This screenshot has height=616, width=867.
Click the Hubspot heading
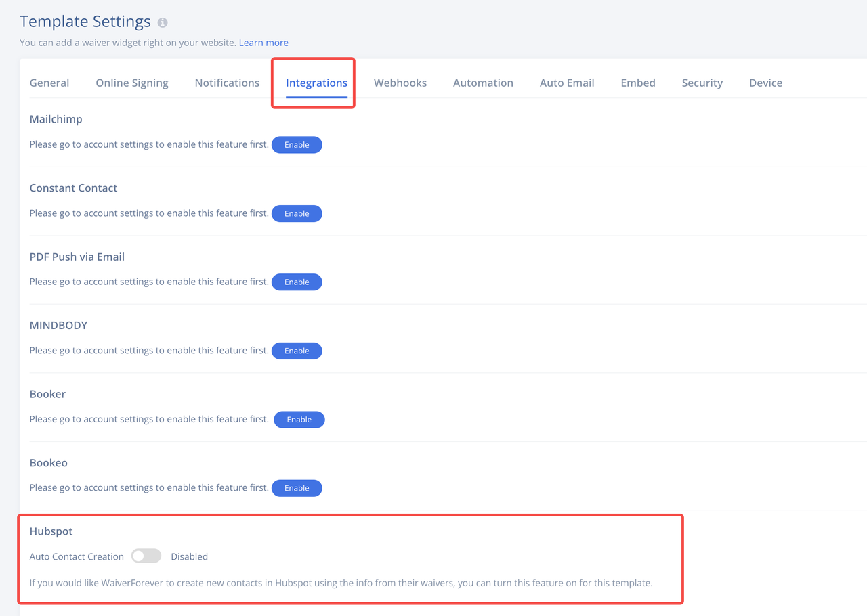pyautogui.click(x=51, y=532)
